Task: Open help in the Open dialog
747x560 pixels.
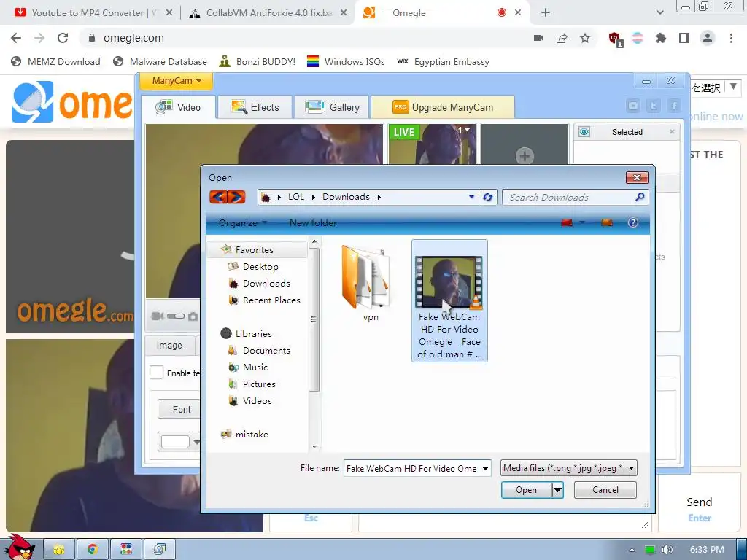Action: (632, 222)
